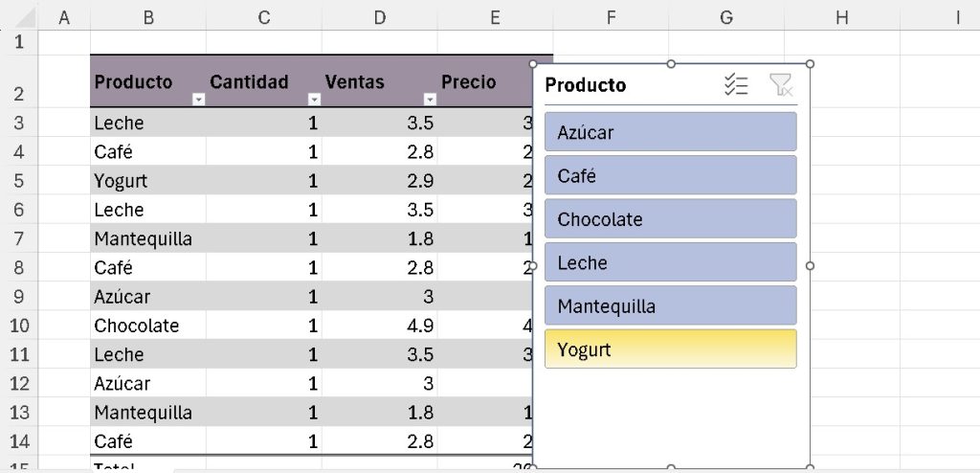
Task: Select Azúcar in the slicer
Action: pyautogui.click(x=670, y=132)
